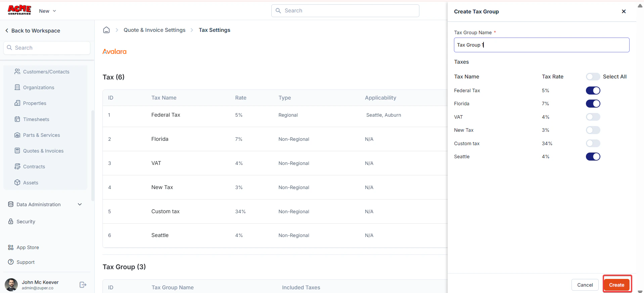
Task: Click the magnifier icon in top search bar
Action: [278, 11]
